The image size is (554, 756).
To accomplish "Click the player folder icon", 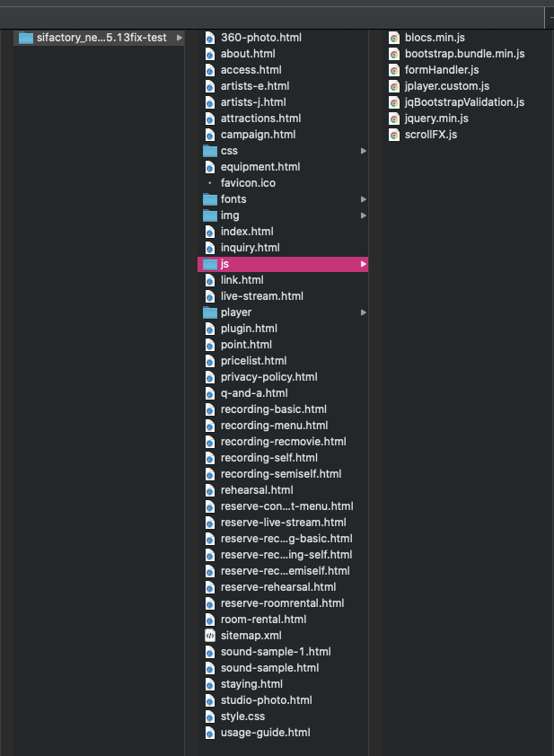I will coord(210,312).
